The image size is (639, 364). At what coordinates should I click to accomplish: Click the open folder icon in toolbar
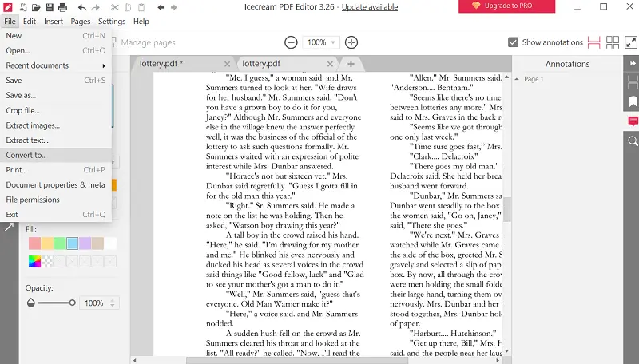coord(36,7)
